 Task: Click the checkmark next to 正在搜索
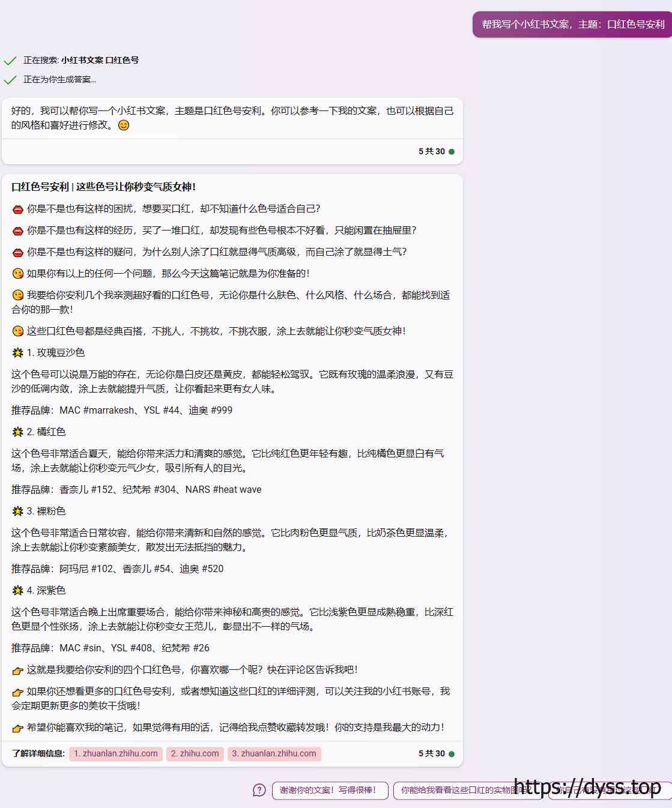pos(10,61)
